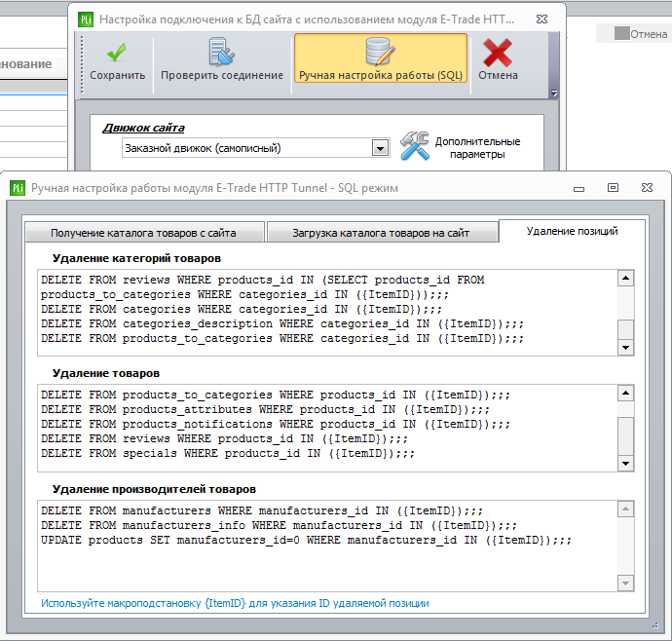Click scrollbar thumb in Удаление товаров field

(x=625, y=436)
